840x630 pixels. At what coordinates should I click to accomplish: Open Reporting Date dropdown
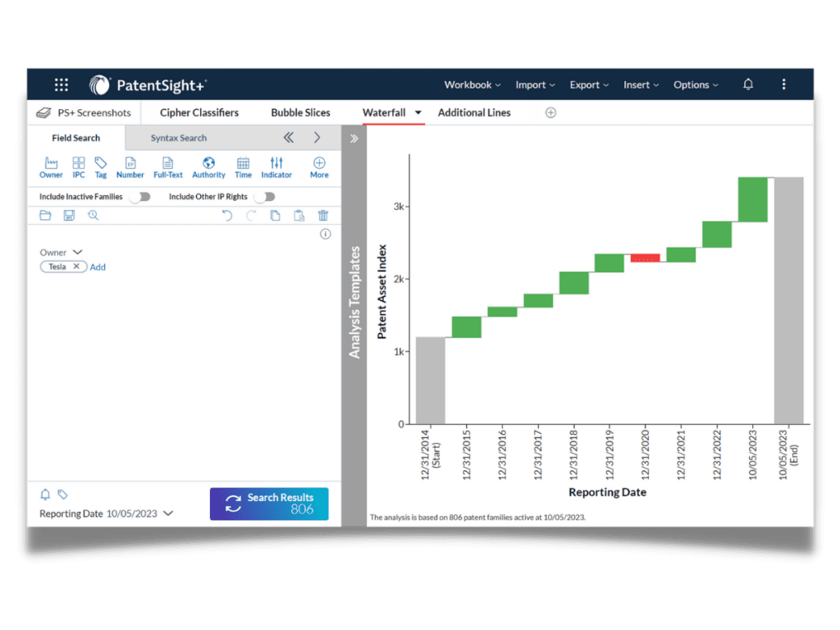pyautogui.click(x=168, y=514)
